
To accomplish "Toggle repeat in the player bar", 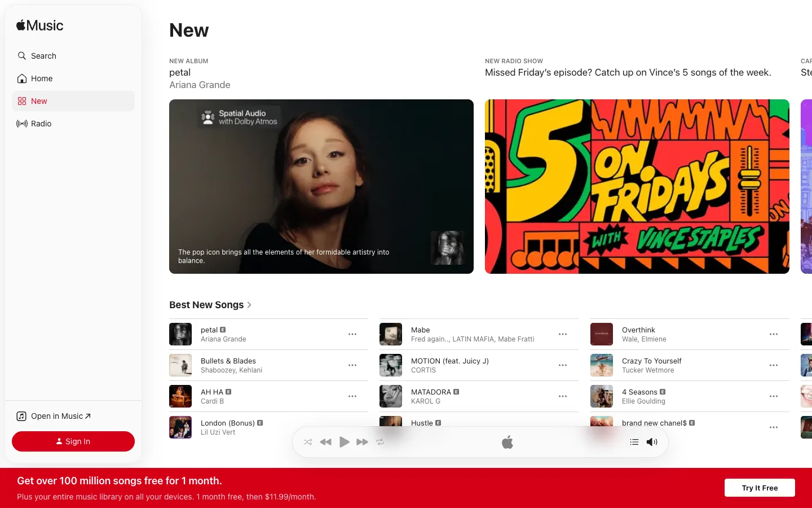I will click(381, 442).
